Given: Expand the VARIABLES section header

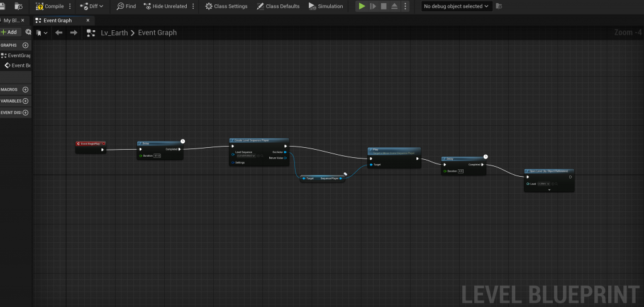Looking at the screenshot, I should (11, 101).
